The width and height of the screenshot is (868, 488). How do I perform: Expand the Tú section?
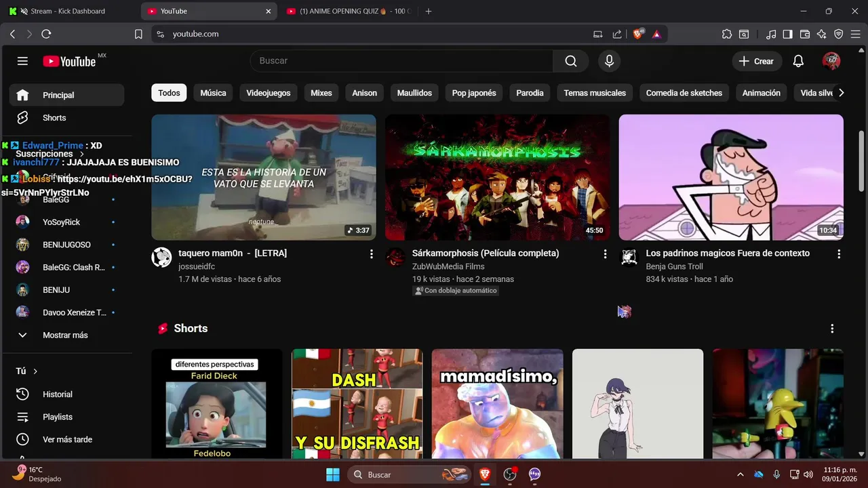tap(27, 371)
